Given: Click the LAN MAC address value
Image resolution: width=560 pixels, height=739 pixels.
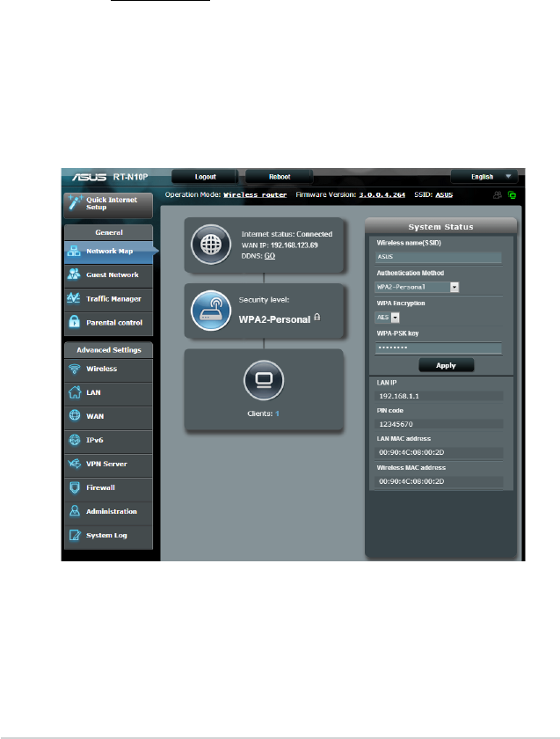Looking at the screenshot, I should (411, 452).
